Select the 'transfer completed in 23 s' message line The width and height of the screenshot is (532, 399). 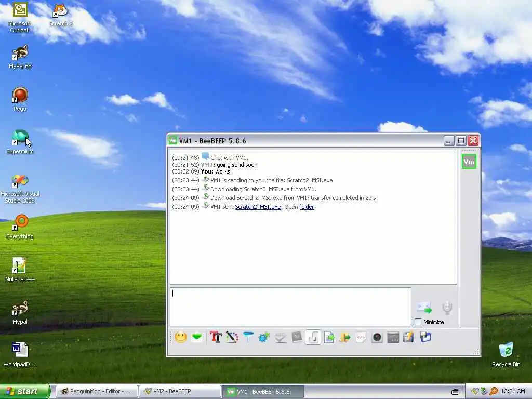[x=275, y=198]
